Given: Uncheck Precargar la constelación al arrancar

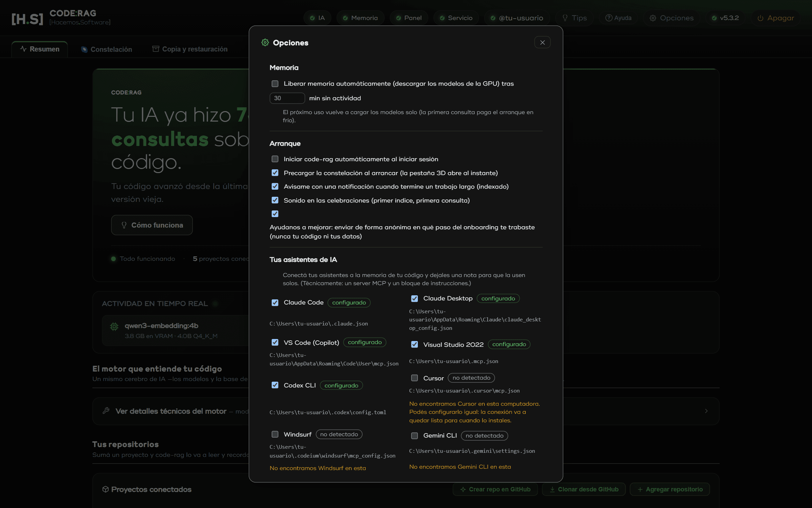Looking at the screenshot, I should [x=275, y=173].
